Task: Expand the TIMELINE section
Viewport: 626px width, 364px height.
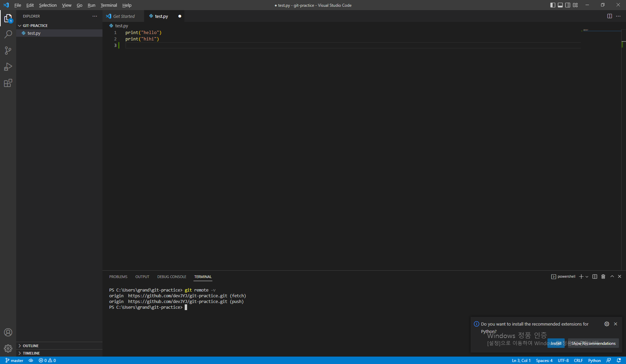Action: [59, 353]
